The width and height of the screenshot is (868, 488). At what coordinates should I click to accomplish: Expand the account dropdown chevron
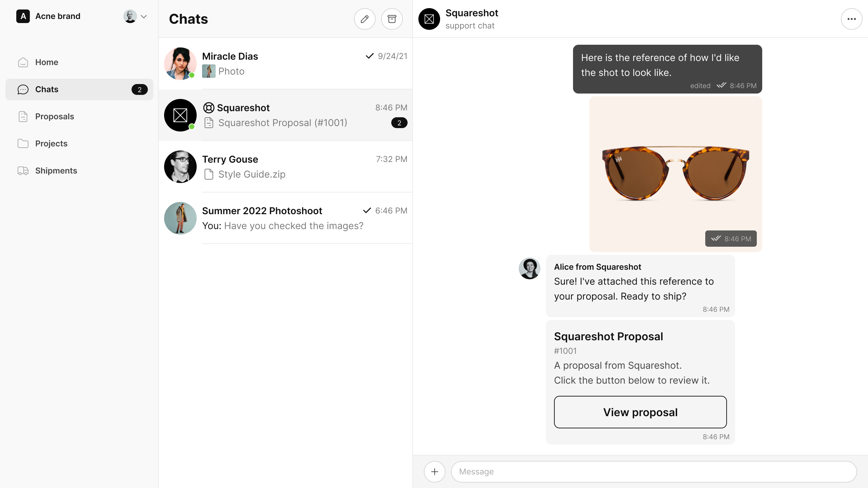click(x=144, y=16)
